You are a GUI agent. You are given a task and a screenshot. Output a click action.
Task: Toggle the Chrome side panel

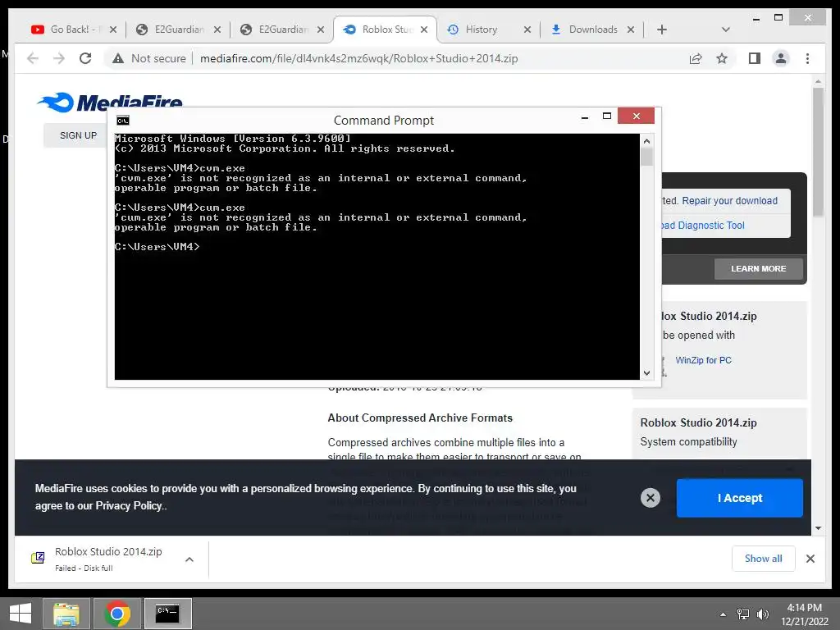click(x=755, y=58)
